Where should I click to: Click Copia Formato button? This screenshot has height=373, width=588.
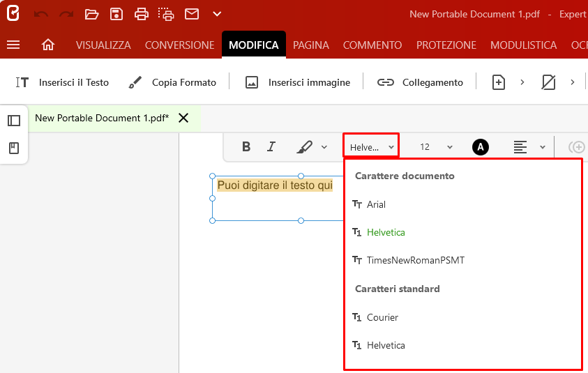pyautogui.click(x=172, y=82)
